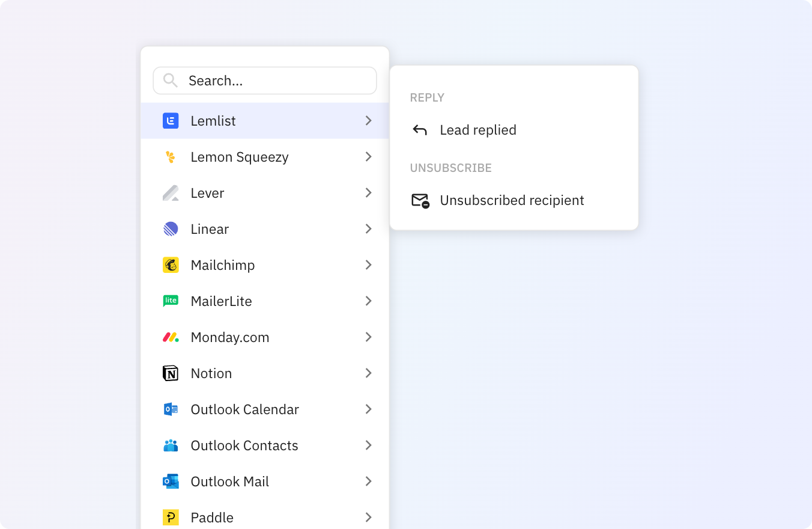Choose Notion from the list
This screenshot has width=812, height=529.
(x=265, y=373)
